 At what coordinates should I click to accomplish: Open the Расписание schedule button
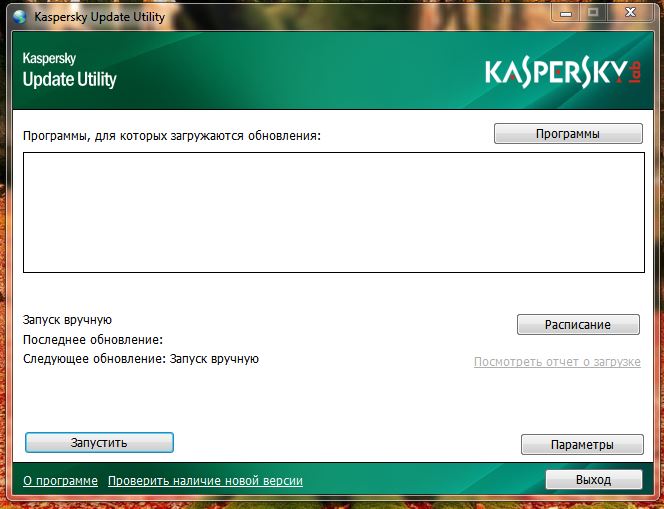(x=578, y=325)
